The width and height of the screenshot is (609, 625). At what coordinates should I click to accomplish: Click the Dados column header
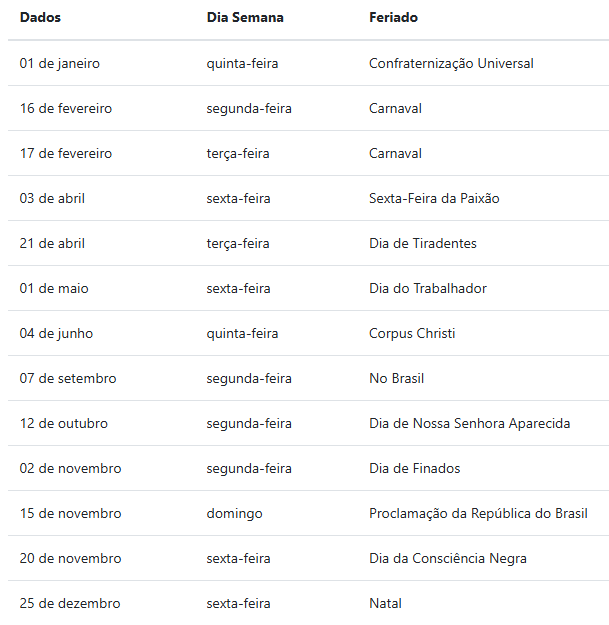pyautogui.click(x=39, y=18)
